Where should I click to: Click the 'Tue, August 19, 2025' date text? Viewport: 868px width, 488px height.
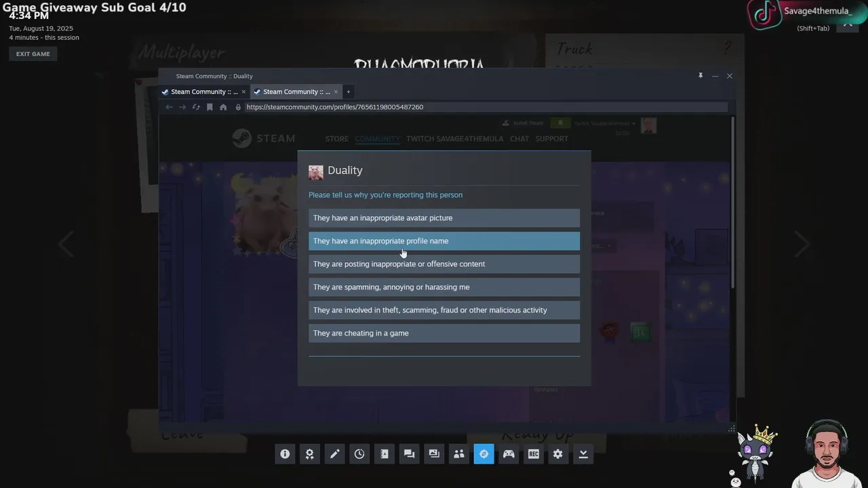pos(41,28)
